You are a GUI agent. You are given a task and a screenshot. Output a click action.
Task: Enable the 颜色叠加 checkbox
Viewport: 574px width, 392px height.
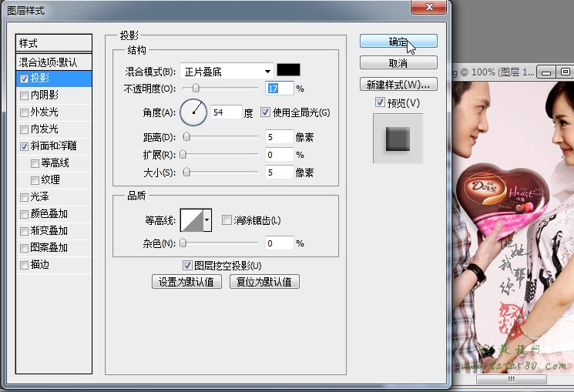tap(24, 214)
